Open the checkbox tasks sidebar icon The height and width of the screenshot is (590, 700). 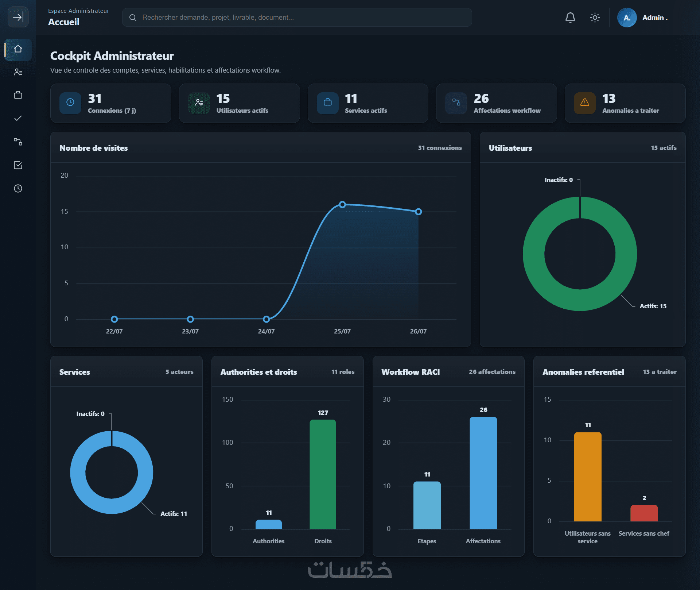click(x=18, y=165)
